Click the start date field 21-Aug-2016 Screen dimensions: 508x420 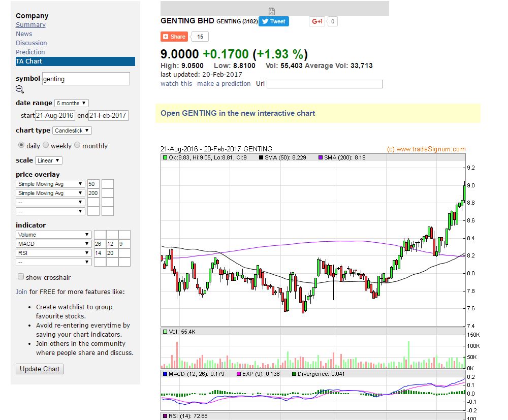tap(55, 115)
